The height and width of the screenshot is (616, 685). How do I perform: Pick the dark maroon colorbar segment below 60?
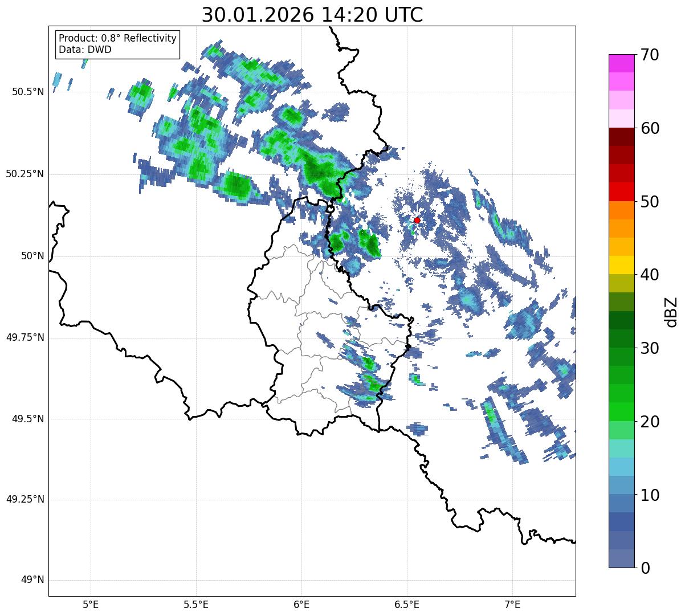(621, 137)
